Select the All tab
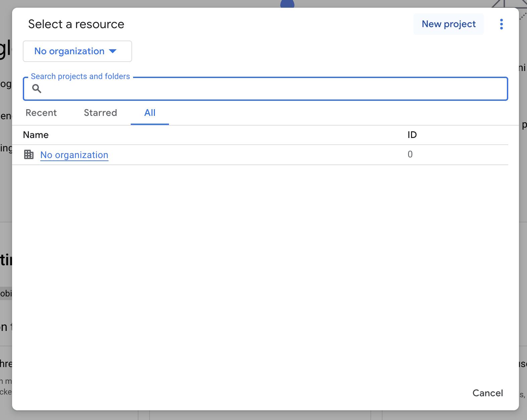527x420 pixels. click(x=150, y=113)
